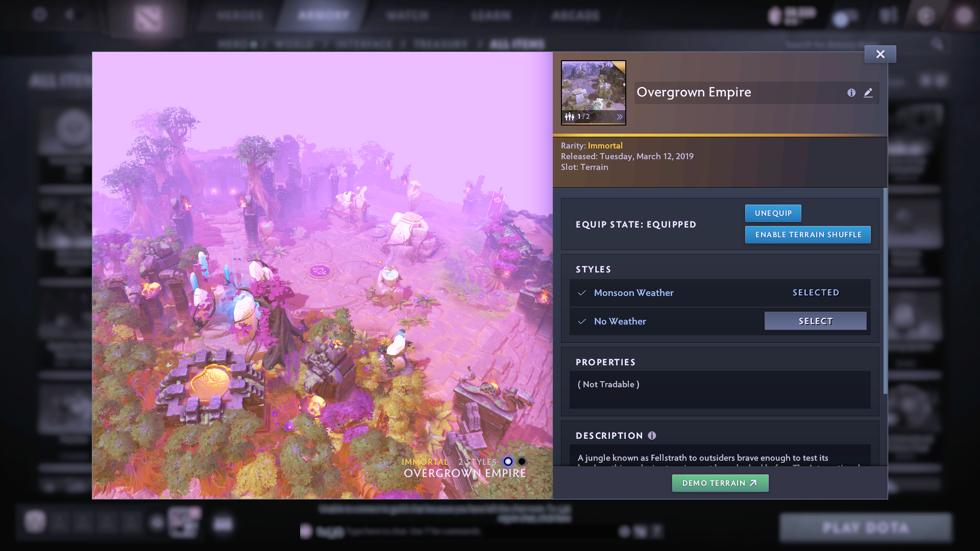This screenshot has width=980, height=551.
Task: Click the details panel scrollbar
Action: click(885, 291)
